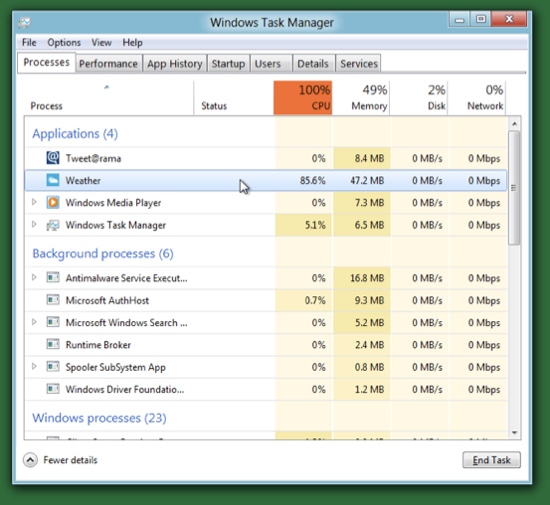Sort by the Process column header

click(109, 97)
